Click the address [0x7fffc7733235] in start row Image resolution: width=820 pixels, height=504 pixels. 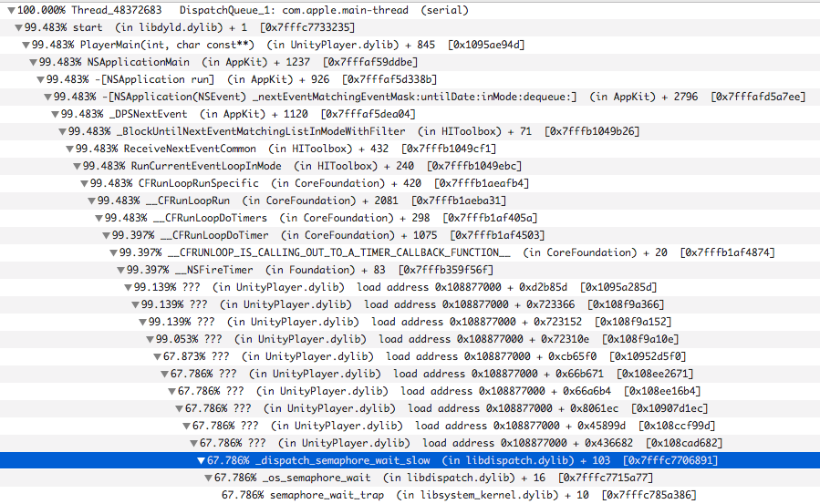[307, 27]
